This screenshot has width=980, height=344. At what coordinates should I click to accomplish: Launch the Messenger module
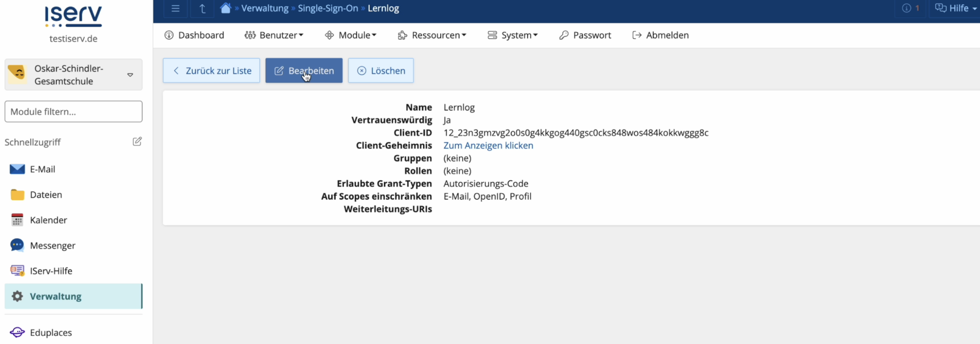(52, 246)
